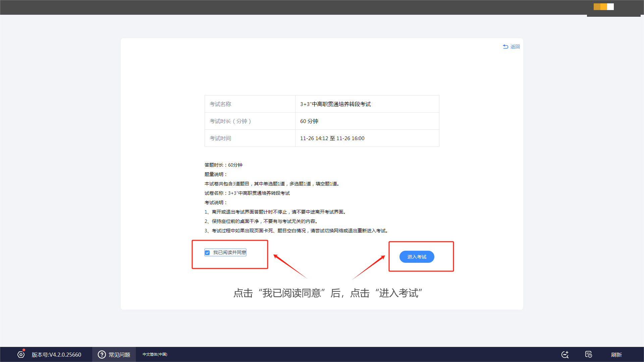Viewport: 644px width, 362px height.
Task: Click the calendar clock icon in status bar
Action: pyautogui.click(x=588, y=355)
